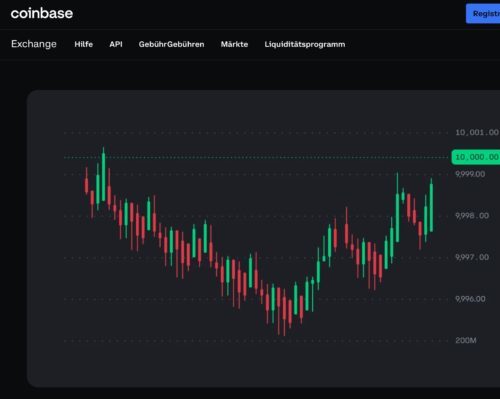Click the blue Registrieren button
Screen dimensions: 500x399
483,14
